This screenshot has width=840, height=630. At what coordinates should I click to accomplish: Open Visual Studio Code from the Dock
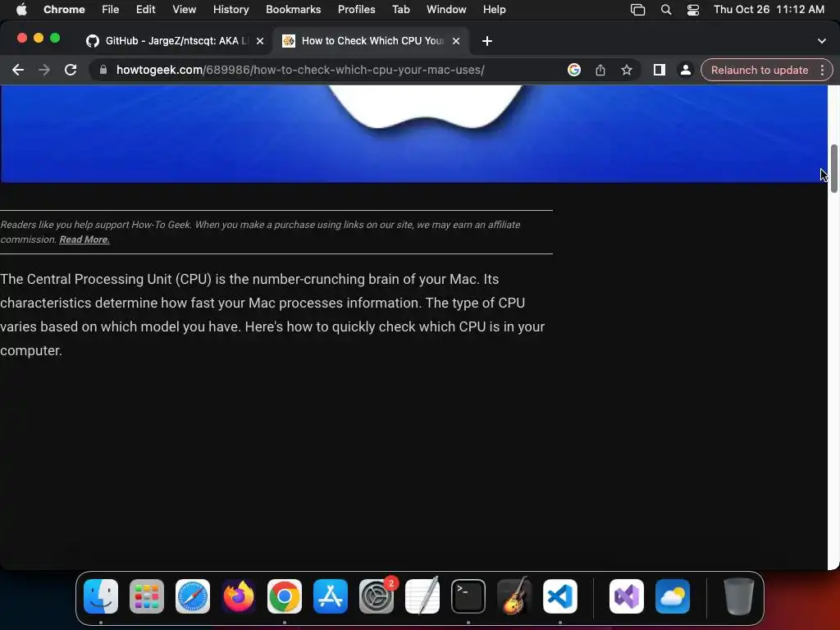tap(559, 596)
